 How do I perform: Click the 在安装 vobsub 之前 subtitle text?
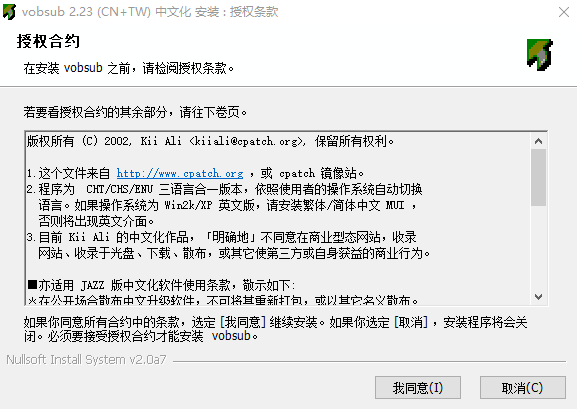click(x=129, y=68)
